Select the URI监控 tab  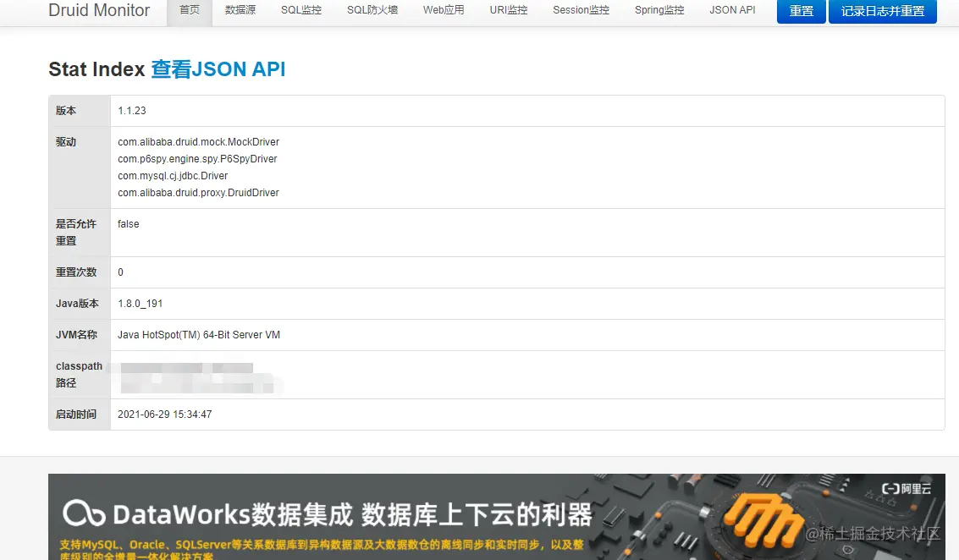pos(508,10)
